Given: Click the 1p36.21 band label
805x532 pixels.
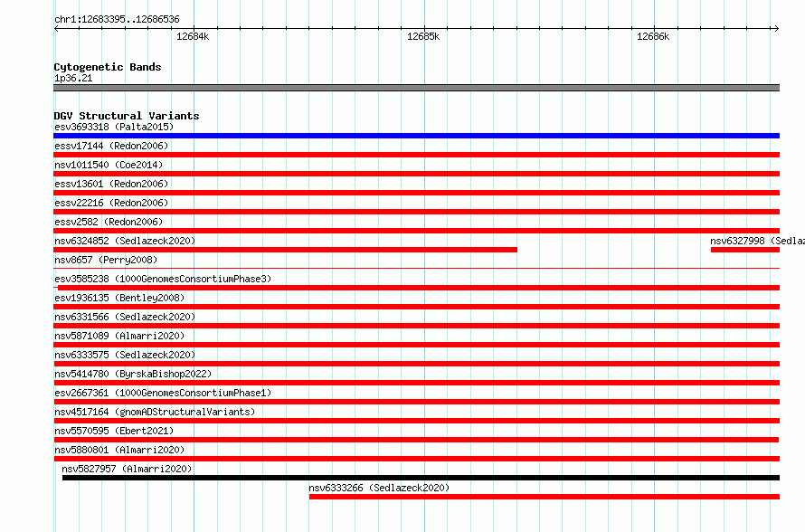Looking at the screenshot, I should pos(73,78).
